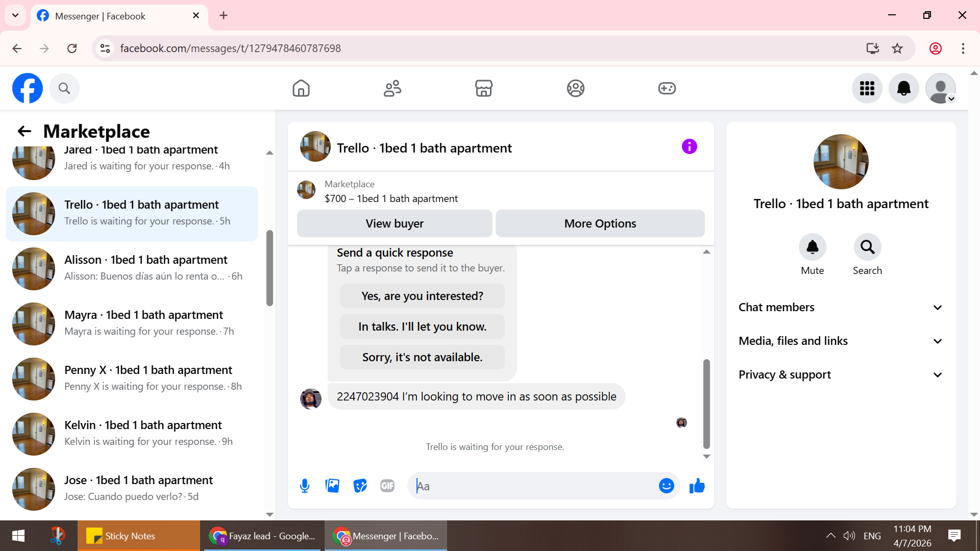Open a new browser tab
Image resolution: width=980 pixels, height=551 pixels.
(x=224, y=16)
